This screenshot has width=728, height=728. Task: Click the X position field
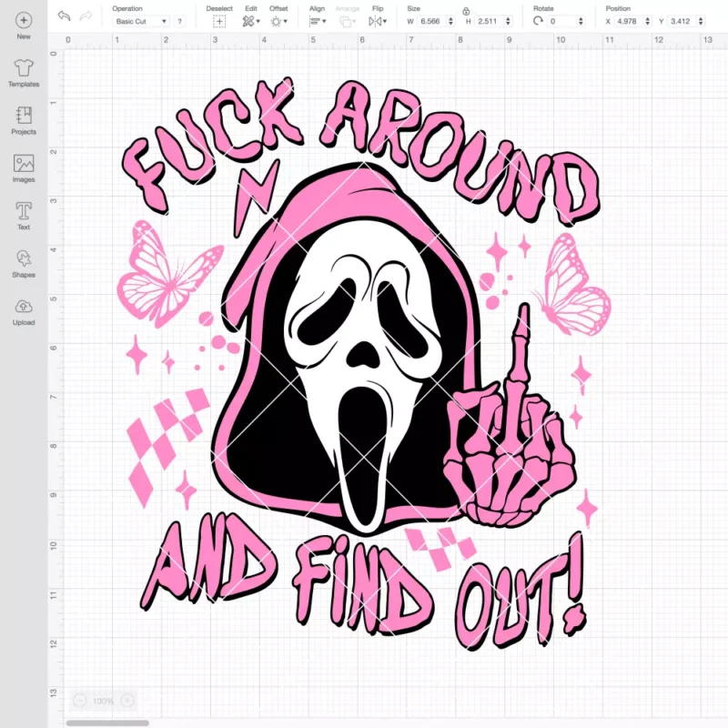coord(628,21)
